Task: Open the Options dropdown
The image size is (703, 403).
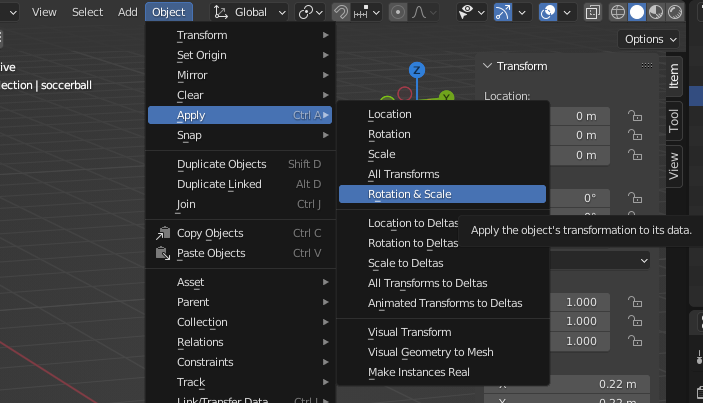Action: point(651,39)
